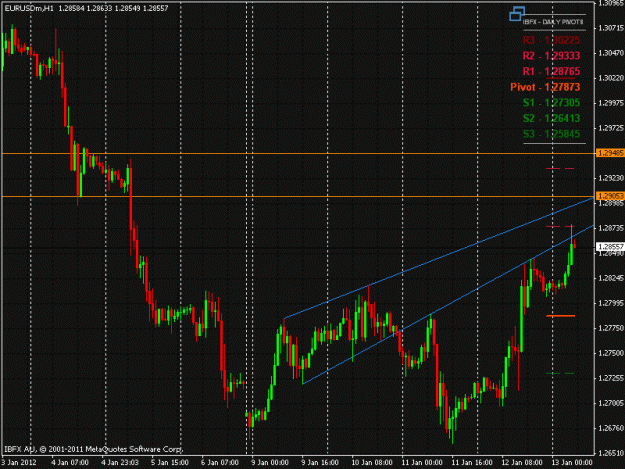
Task: Click the 1.29725 price scale value
Action: click(x=611, y=128)
